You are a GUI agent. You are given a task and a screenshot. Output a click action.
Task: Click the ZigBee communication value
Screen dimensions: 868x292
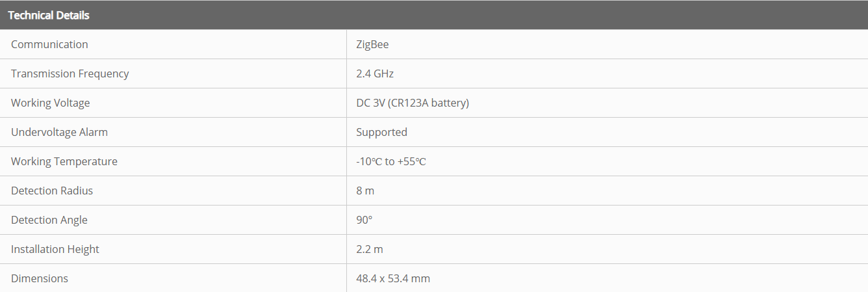[372, 44]
